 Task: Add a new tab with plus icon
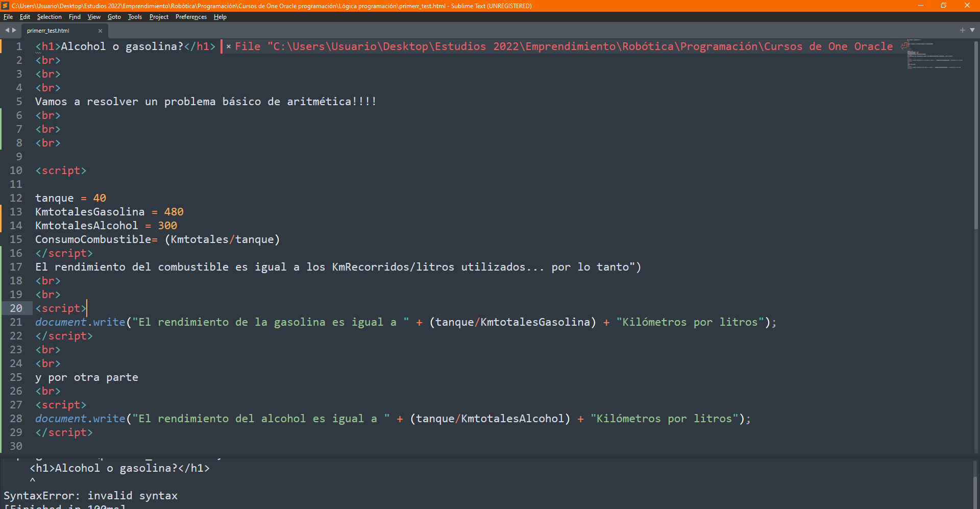click(x=963, y=30)
